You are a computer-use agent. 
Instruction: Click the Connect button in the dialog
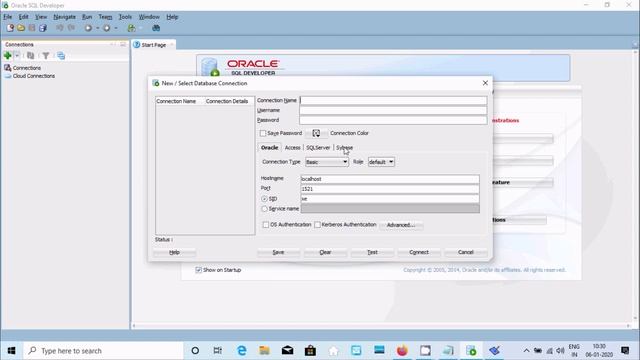pyautogui.click(x=419, y=252)
